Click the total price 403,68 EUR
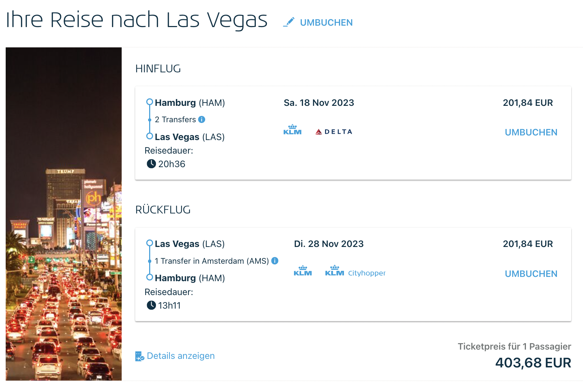583x392 pixels. pos(533,363)
